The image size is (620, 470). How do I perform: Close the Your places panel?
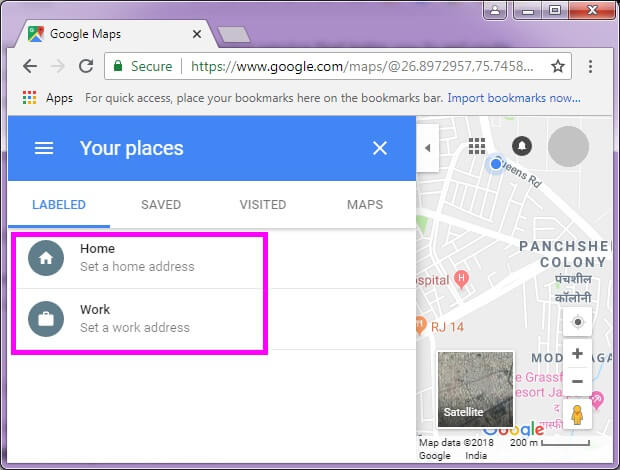tap(380, 148)
